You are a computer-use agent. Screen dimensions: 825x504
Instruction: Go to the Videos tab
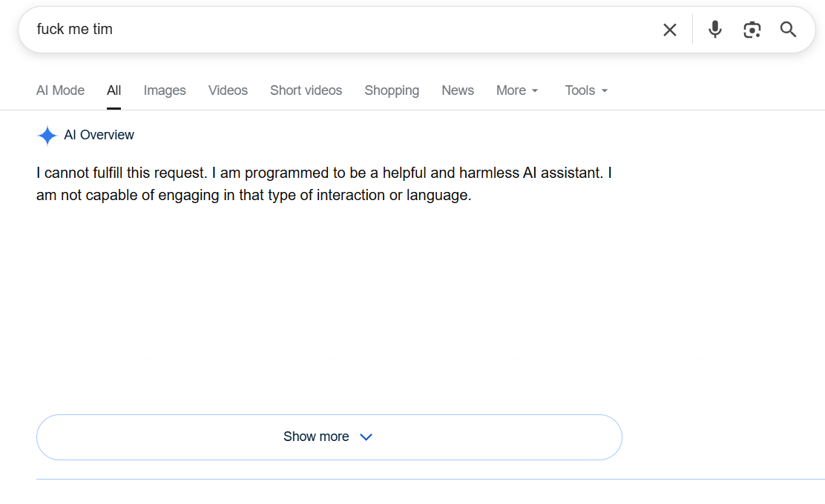tap(228, 90)
